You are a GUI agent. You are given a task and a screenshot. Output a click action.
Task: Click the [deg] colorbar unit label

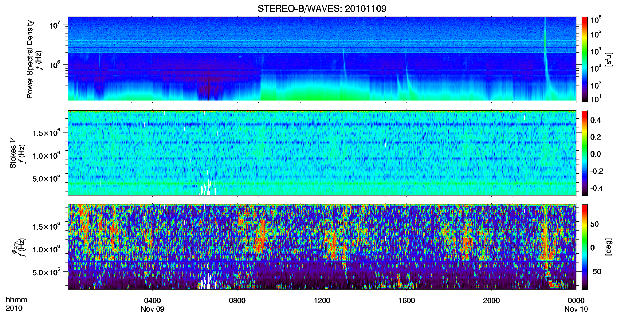(609, 247)
